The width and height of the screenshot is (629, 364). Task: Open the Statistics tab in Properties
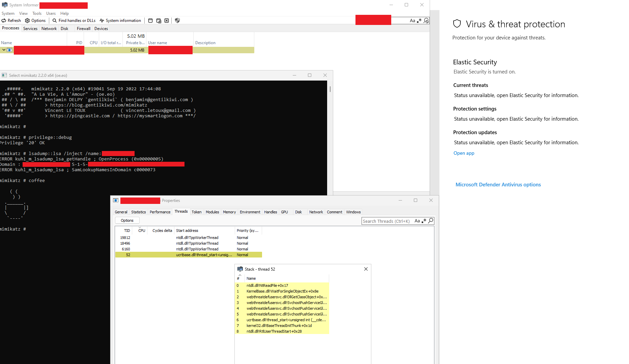pyautogui.click(x=139, y=212)
